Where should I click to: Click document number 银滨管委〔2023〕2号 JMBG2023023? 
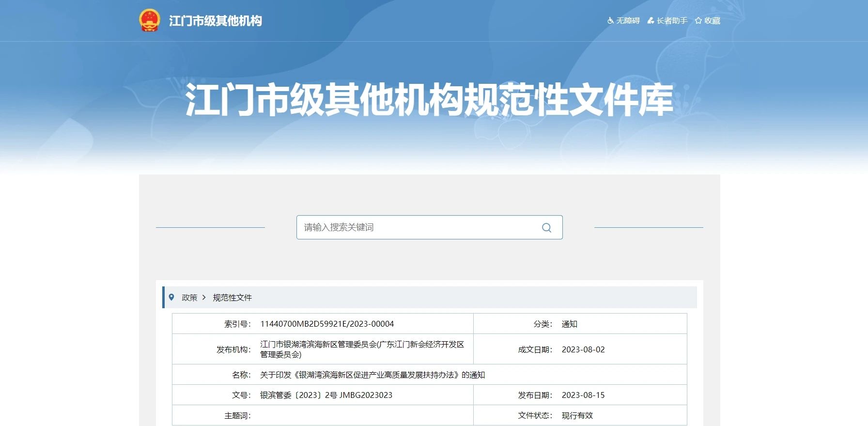pyautogui.click(x=326, y=395)
